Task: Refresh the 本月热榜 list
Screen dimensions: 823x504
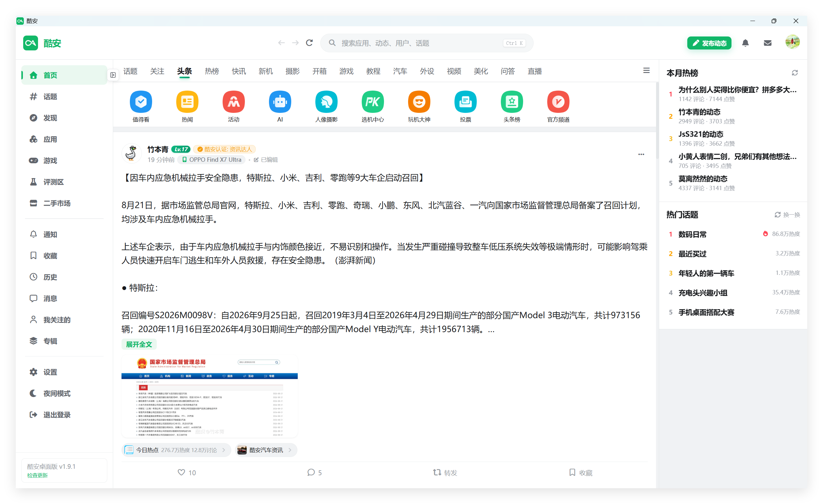Action: pyautogui.click(x=795, y=73)
